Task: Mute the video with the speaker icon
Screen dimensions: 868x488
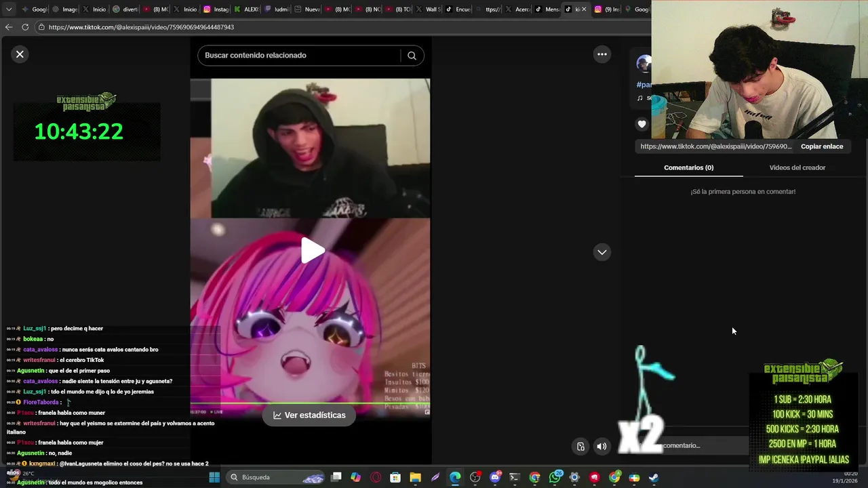Action: click(601, 446)
